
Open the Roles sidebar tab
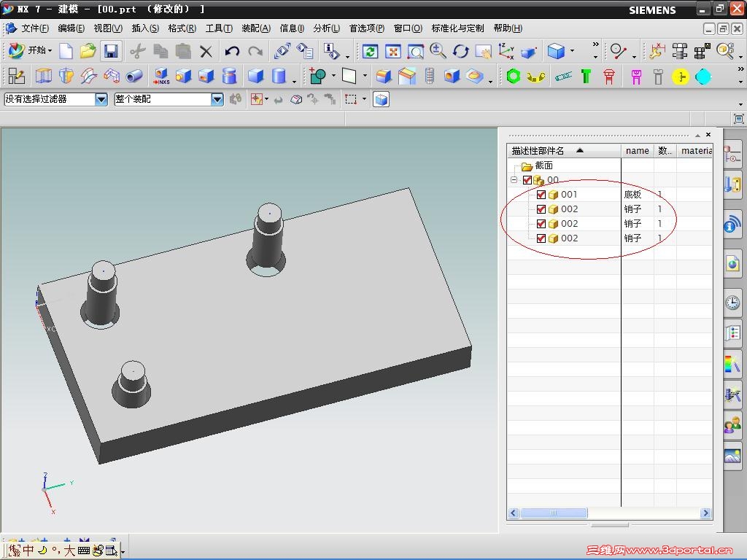coord(732,425)
